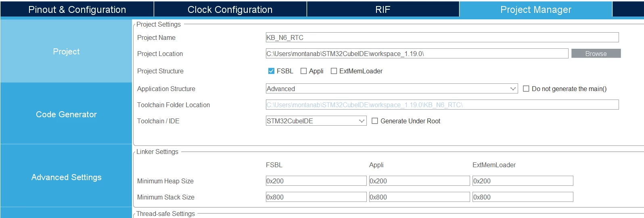
Task: Click the Project Location path field
Action: (x=417, y=54)
